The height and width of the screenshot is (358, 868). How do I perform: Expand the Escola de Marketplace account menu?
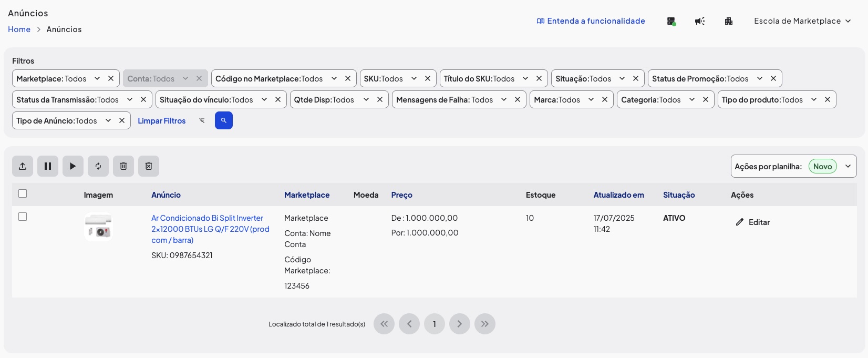(x=802, y=21)
